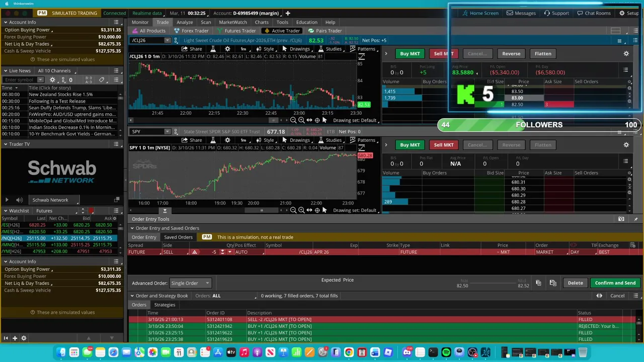The image size is (644, 362).
Task: Select crosshair pan tool on /CLJ26 chart
Action: (x=317, y=120)
